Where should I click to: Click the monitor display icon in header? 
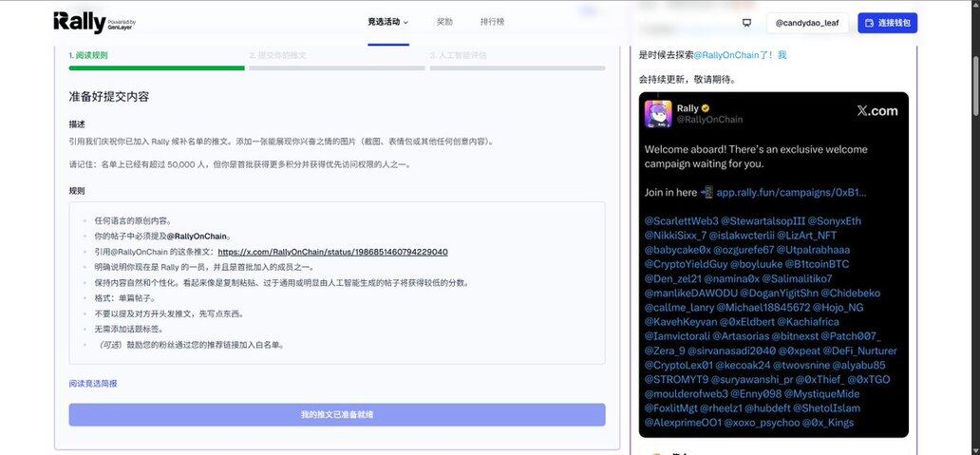[x=746, y=23]
